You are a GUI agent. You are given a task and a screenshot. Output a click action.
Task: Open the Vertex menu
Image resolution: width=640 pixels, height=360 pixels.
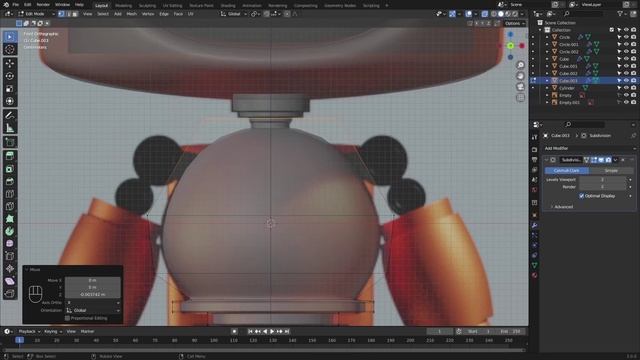pyautogui.click(x=148, y=14)
